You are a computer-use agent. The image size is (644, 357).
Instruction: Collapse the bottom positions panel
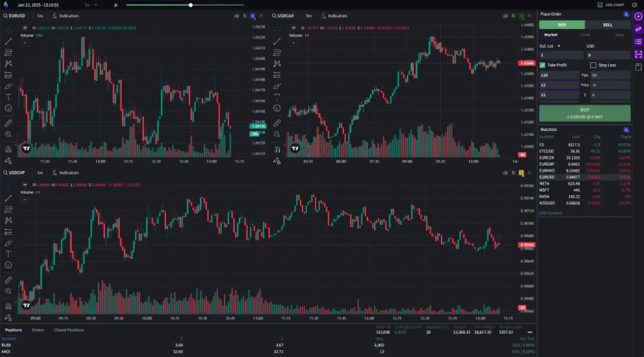coord(530,332)
